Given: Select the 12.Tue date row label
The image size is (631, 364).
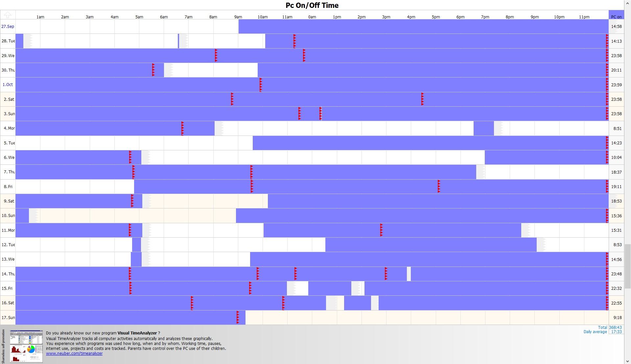Looking at the screenshot, I should coord(8,245).
